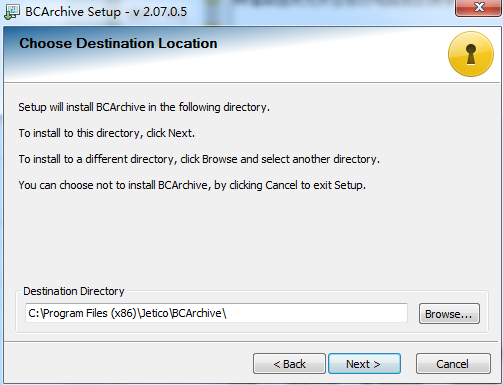Click the "Destination Directory" group label
The width and height of the screenshot is (503, 385).
click(x=74, y=291)
